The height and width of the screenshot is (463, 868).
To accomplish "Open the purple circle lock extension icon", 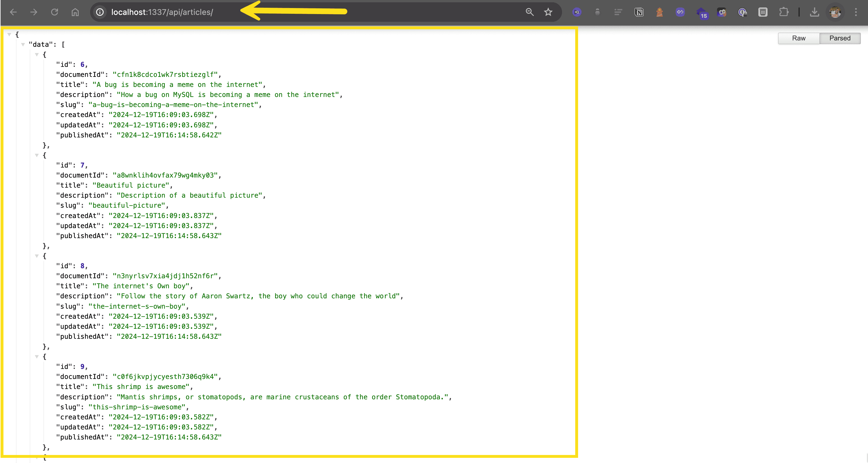I will [x=742, y=12].
